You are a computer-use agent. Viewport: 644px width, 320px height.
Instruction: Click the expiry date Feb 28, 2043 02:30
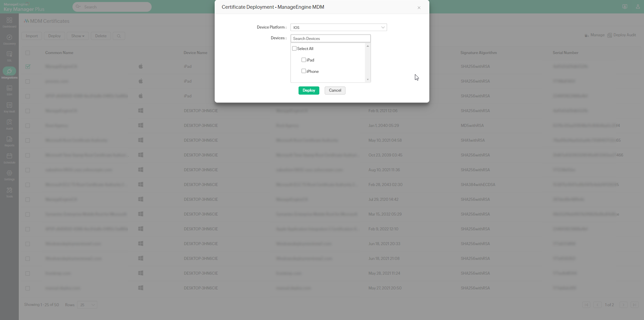point(385,185)
